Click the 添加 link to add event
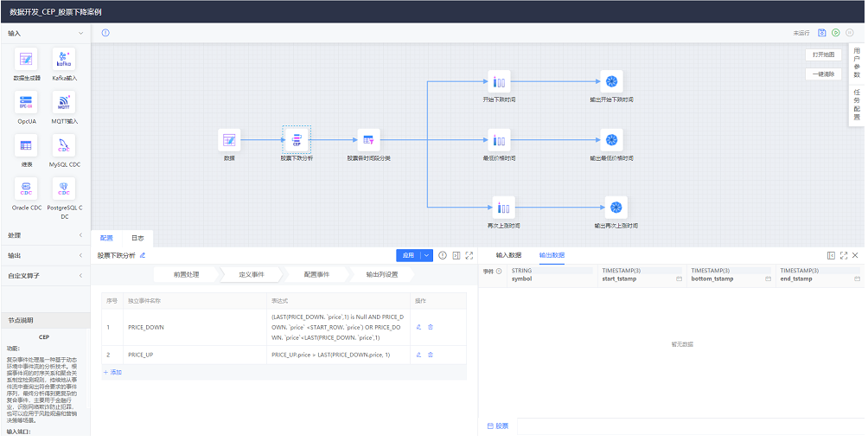This screenshot has width=868, height=448. click(113, 373)
